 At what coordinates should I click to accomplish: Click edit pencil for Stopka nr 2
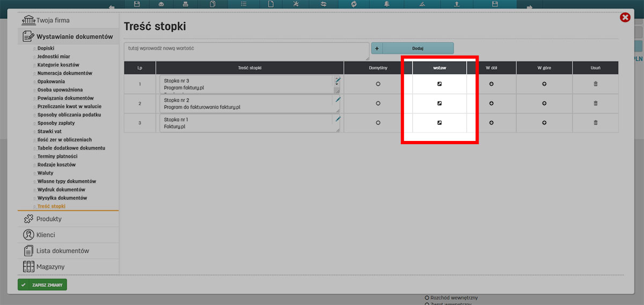click(338, 100)
